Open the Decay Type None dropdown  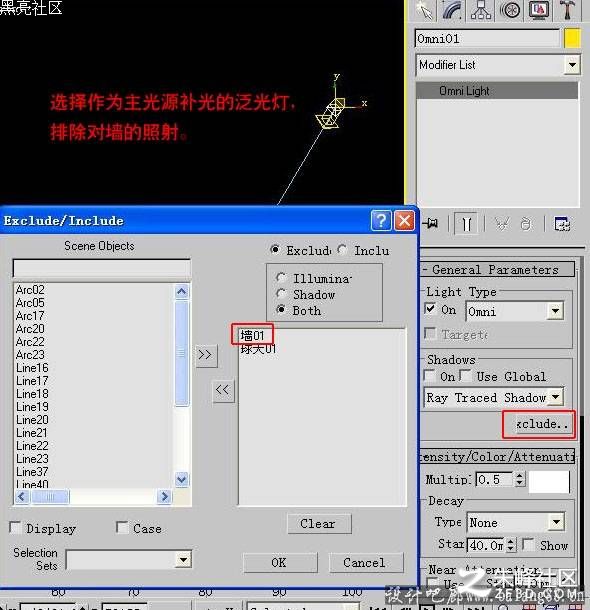click(515, 522)
